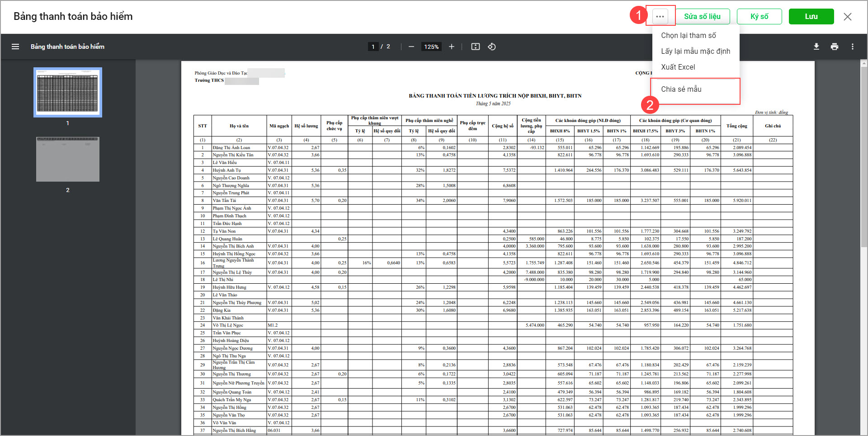Screen dimensions: 868x436
Task: Print the document with printer icon
Action: 835,47
